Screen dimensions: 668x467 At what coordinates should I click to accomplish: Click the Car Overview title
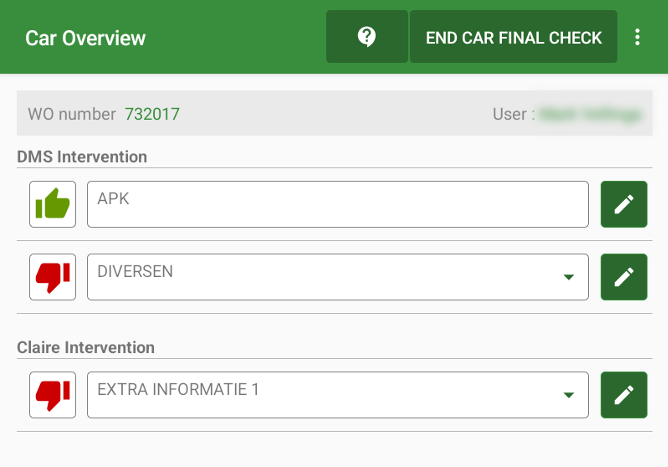[x=86, y=38]
